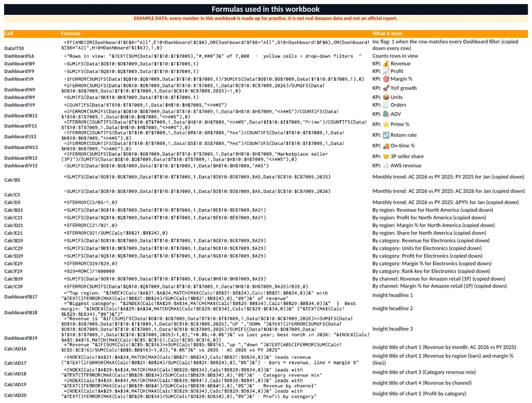Select the cell reference "Dashboard!N9"

20,89
